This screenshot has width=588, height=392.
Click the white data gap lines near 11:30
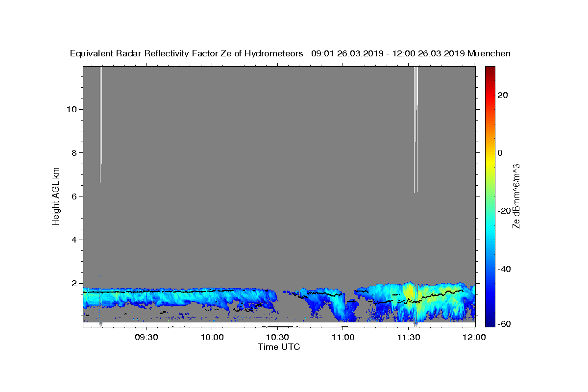point(416,129)
